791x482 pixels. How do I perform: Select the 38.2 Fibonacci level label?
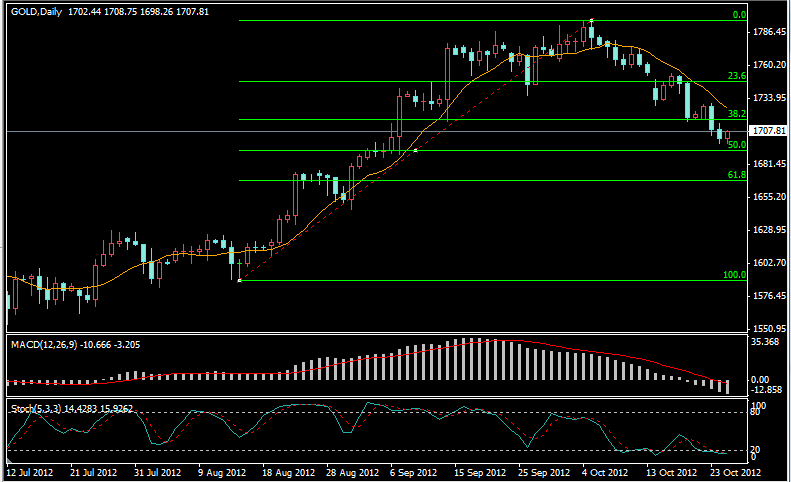point(737,114)
